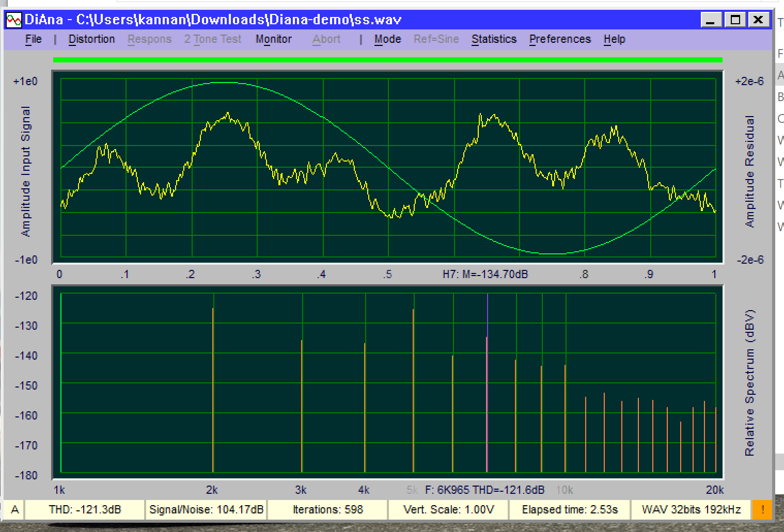Click the green progress bar

[x=388, y=60]
